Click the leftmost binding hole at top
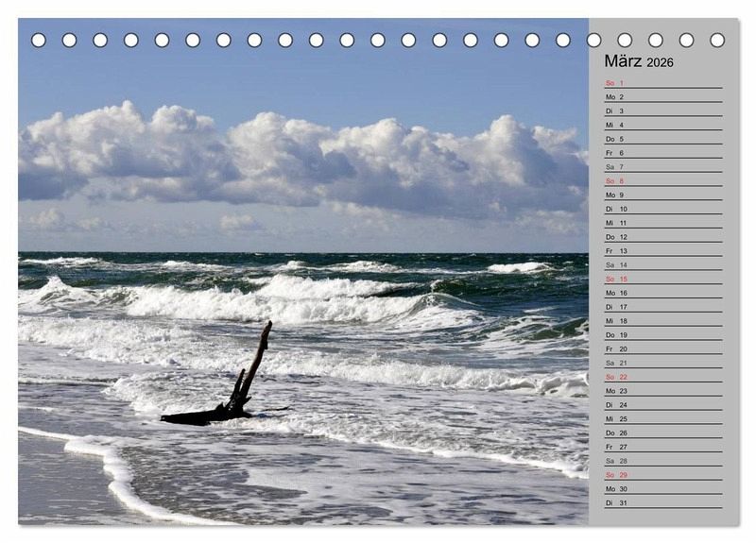The image size is (756, 543). coord(39,40)
